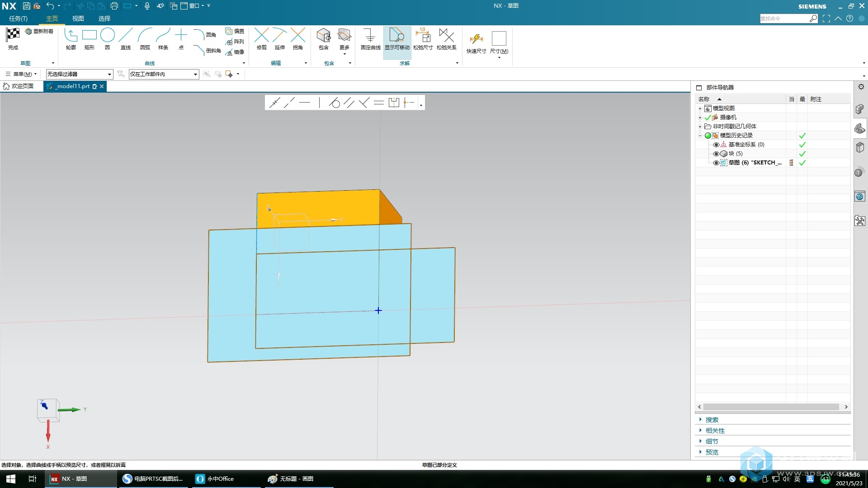Expand the 非时间戳记几何体 node

(x=702, y=126)
